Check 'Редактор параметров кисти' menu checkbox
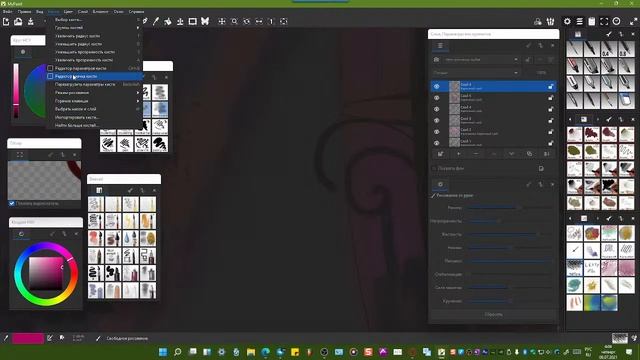 [50, 68]
